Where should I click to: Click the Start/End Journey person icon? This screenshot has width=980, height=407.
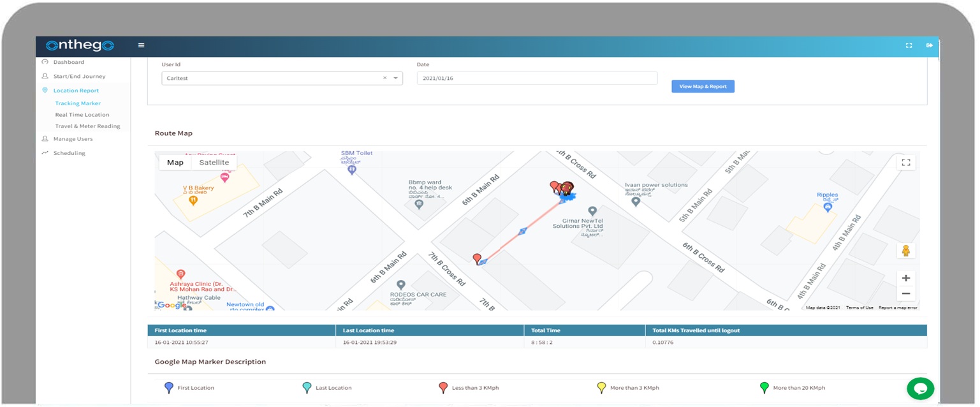click(x=45, y=76)
